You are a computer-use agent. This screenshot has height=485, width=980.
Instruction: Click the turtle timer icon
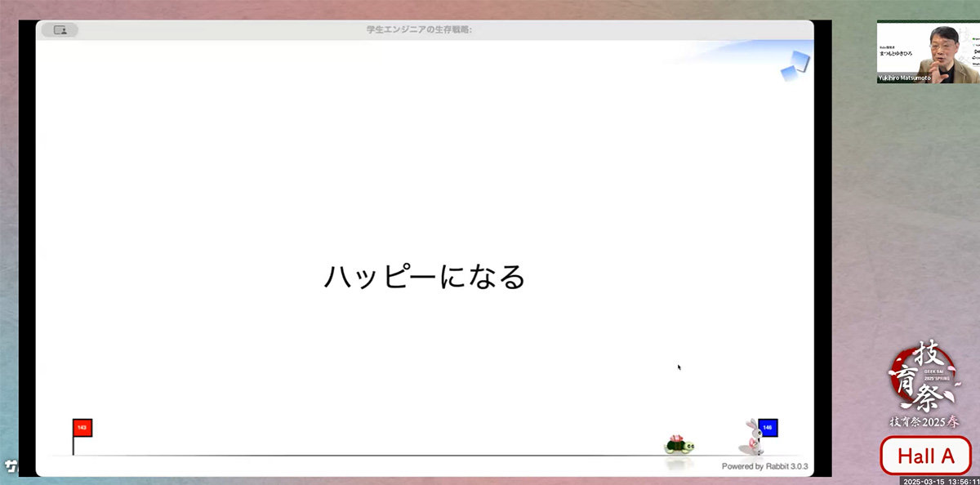tap(679, 445)
